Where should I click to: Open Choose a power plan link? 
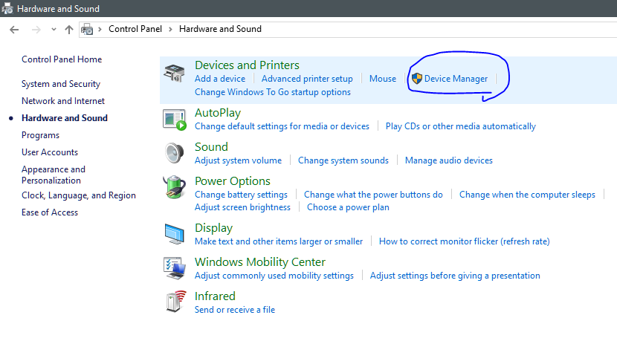click(x=348, y=207)
